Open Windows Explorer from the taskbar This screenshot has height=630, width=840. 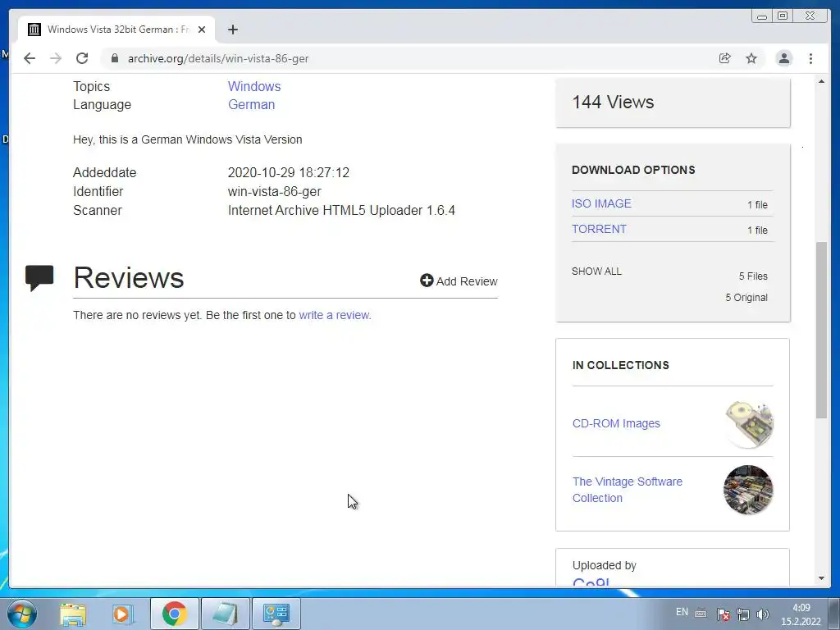[73, 614]
